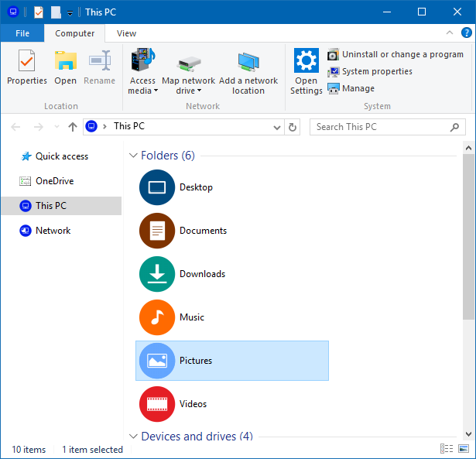Image resolution: width=476 pixels, height=459 pixels.
Task: Select the Downloads folder icon
Action: coord(157,274)
